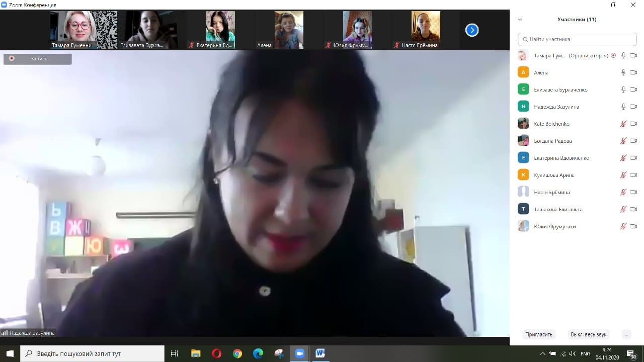Toggle camera icon for Алена
Image resolution: width=644 pixels, height=362 pixels.
633,72
